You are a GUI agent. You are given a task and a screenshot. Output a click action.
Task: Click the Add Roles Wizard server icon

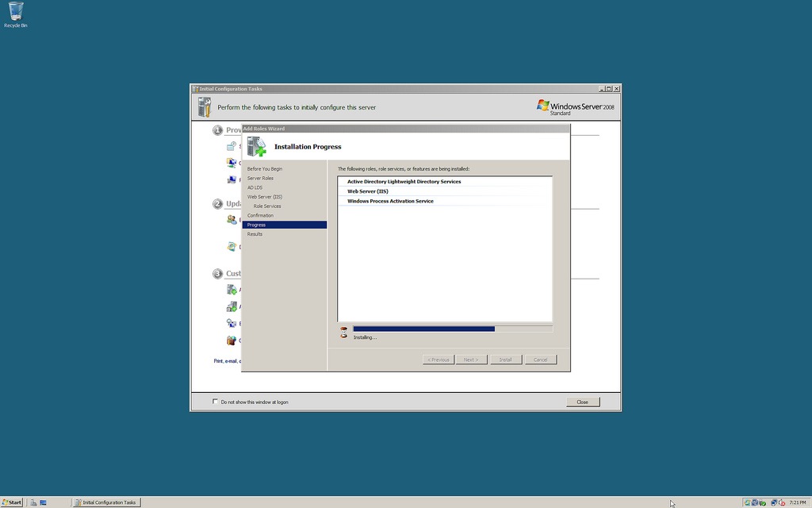[256, 147]
